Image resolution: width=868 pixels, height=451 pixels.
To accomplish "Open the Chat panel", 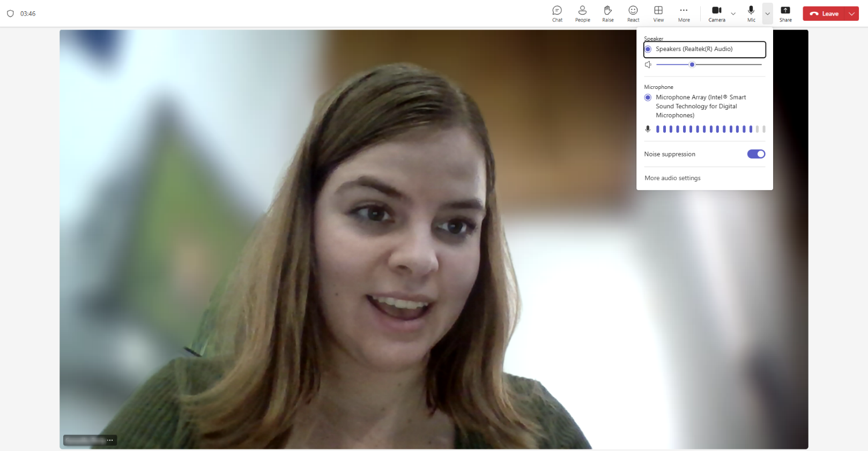I will tap(557, 14).
